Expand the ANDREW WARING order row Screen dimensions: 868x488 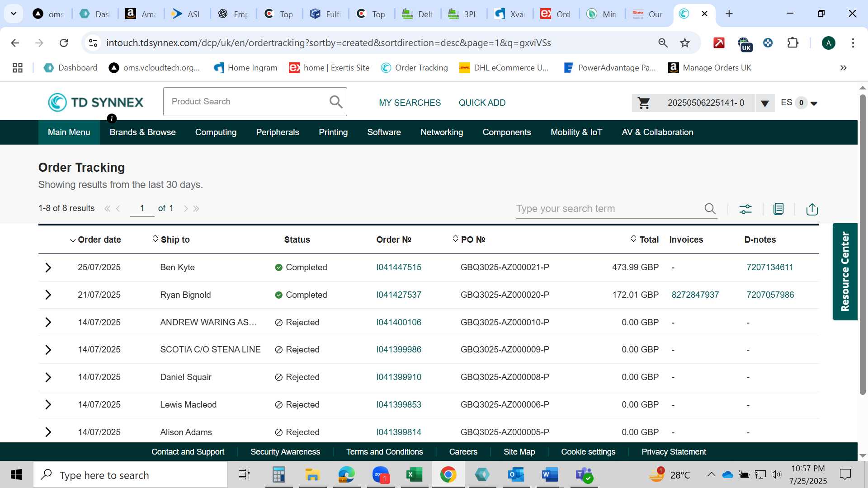(48, 323)
